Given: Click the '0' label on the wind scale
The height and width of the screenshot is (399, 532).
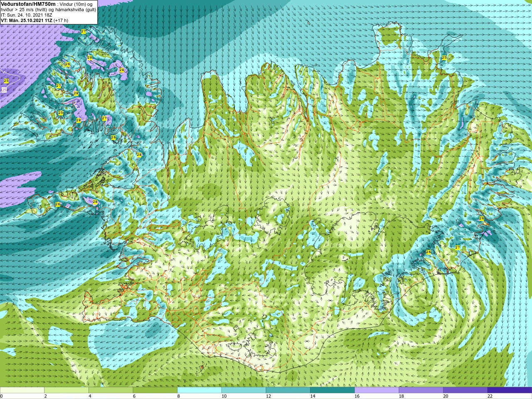Looking at the screenshot, I should click(1, 396).
